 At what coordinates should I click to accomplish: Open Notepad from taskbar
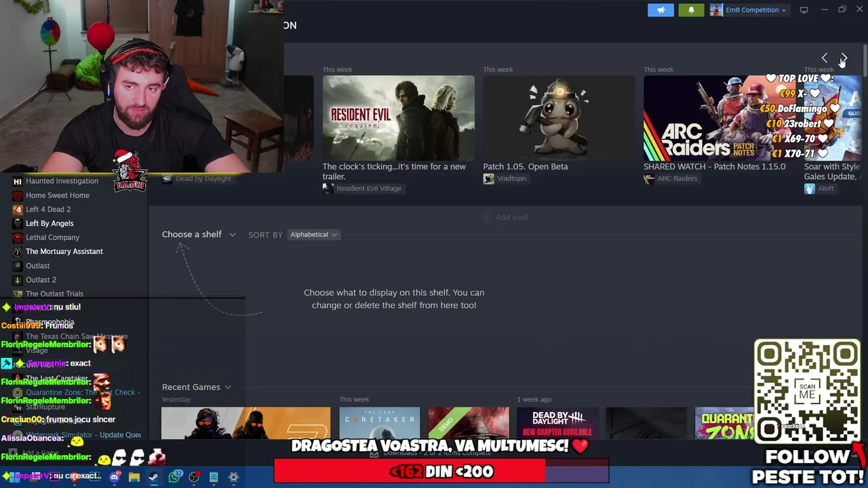(214, 477)
